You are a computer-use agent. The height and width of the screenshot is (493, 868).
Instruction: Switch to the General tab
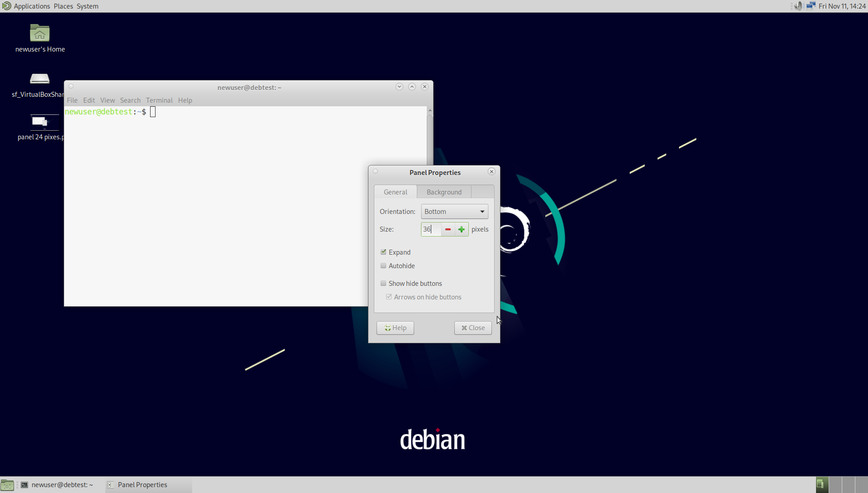coord(396,192)
